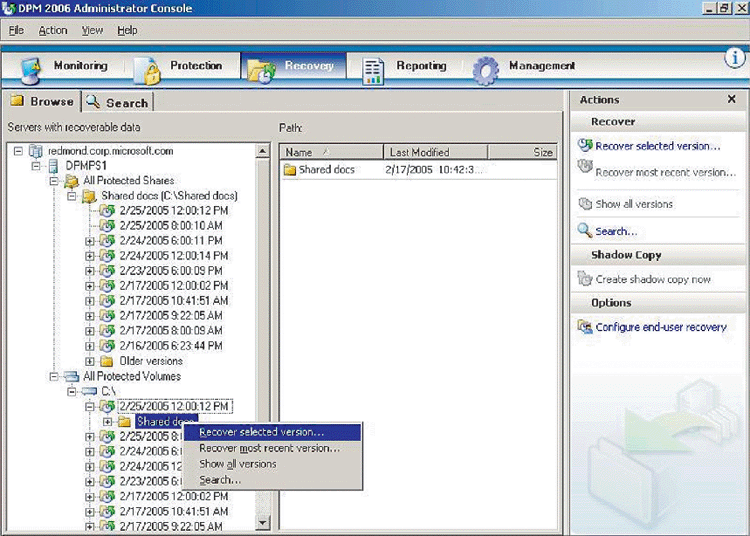Click the Show all versions icon

click(x=585, y=204)
